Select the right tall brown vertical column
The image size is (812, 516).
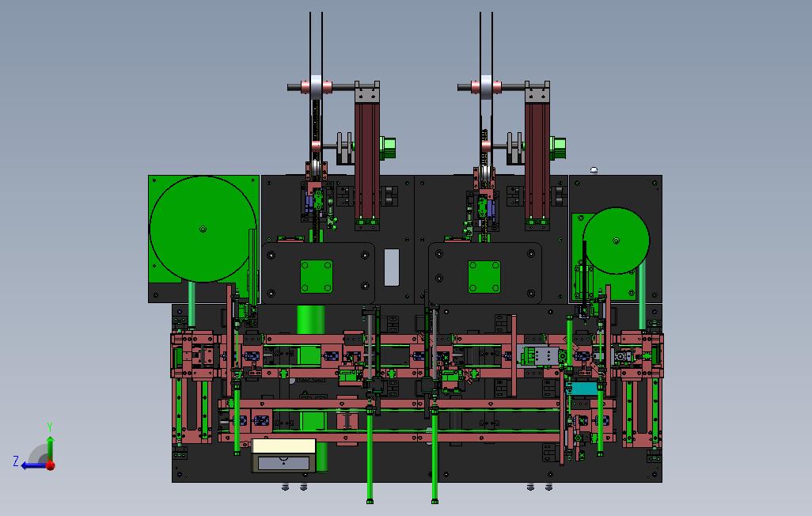pyautogui.click(x=537, y=160)
